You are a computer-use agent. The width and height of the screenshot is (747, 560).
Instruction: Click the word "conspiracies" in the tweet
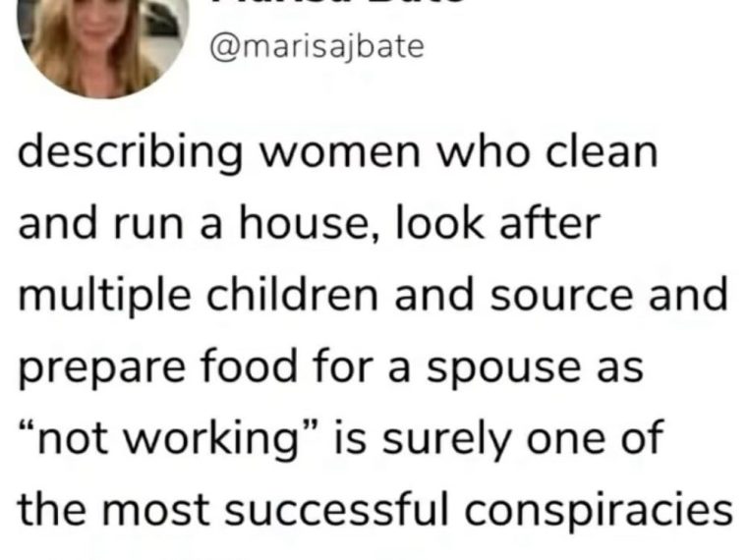pos(599,511)
